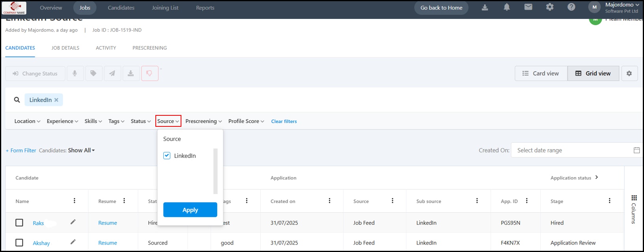Screen dimensions: 644x252
Task: Click the red thumbs-down reject icon
Action: (150, 74)
